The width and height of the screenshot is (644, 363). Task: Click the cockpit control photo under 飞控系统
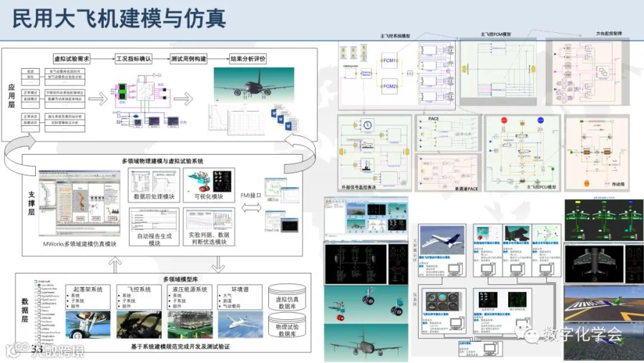coord(139,325)
